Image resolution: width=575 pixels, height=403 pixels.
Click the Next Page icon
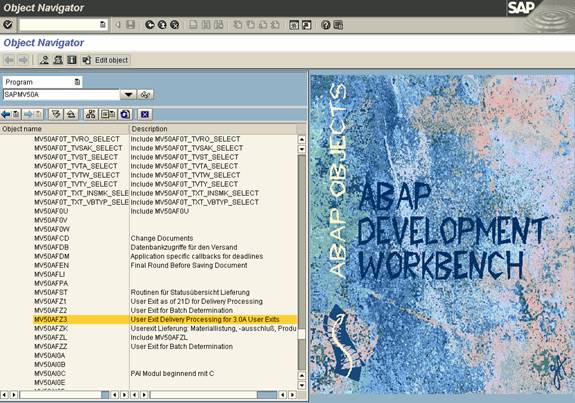[263, 25]
